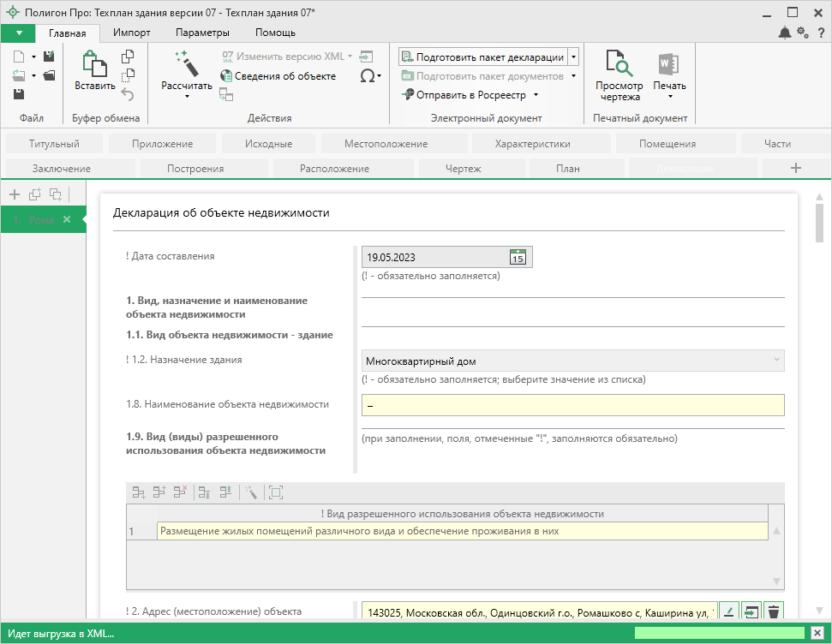Click the Наименование объекта недвижимости input field

click(x=572, y=405)
